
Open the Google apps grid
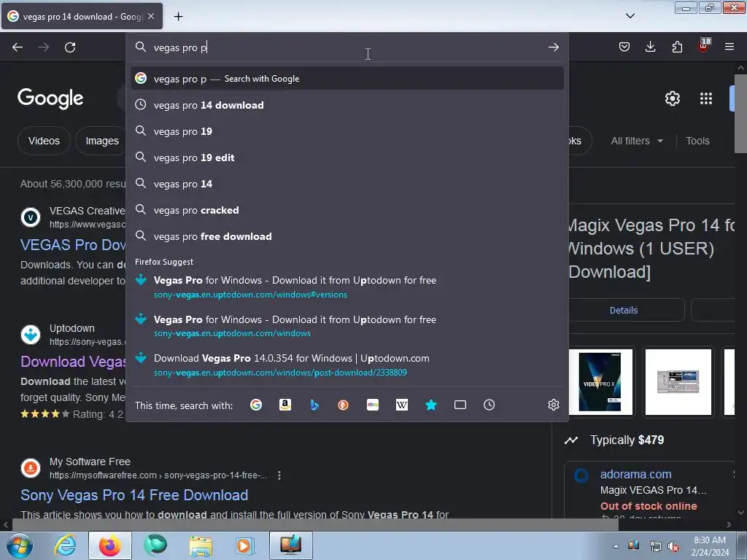pos(706,98)
